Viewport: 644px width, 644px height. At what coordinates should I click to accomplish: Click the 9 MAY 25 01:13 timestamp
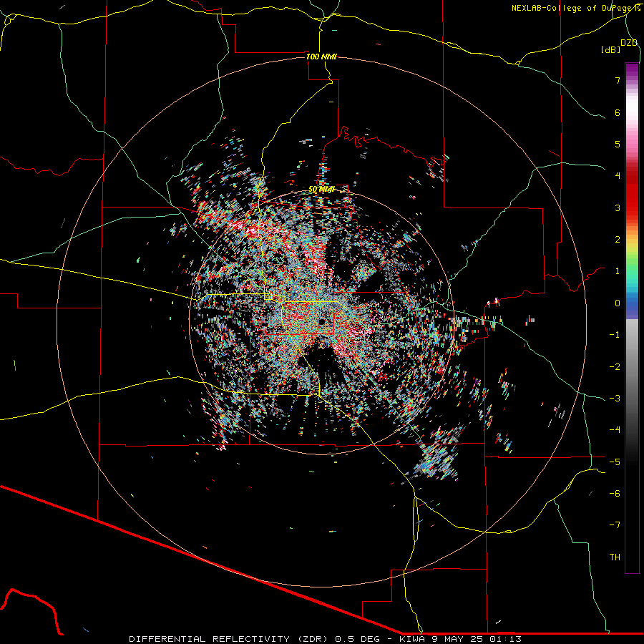click(477, 639)
